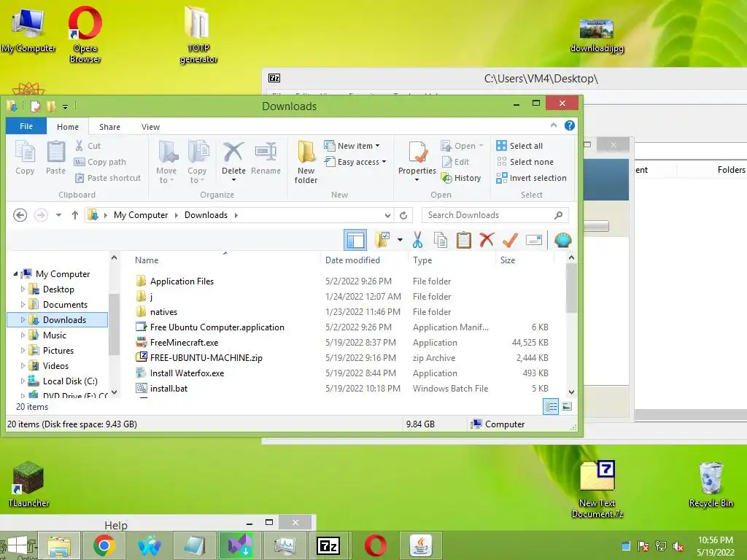Click History in the Open group

tap(461, 178)
